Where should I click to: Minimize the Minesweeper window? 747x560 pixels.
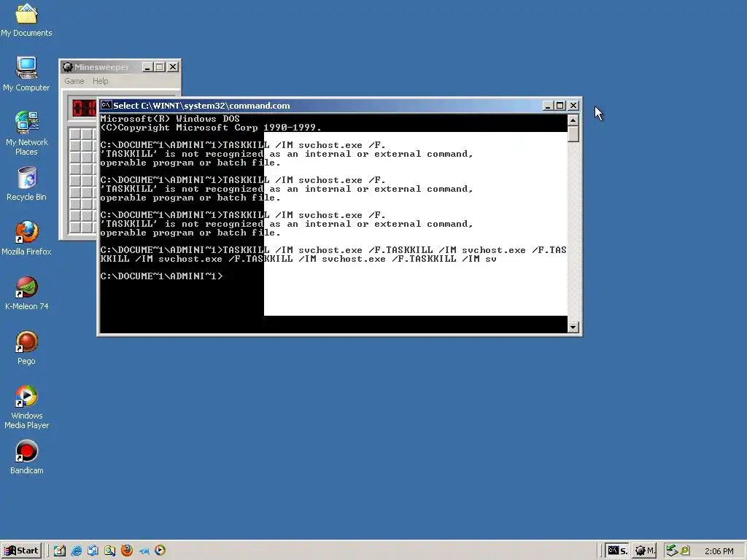147,67
